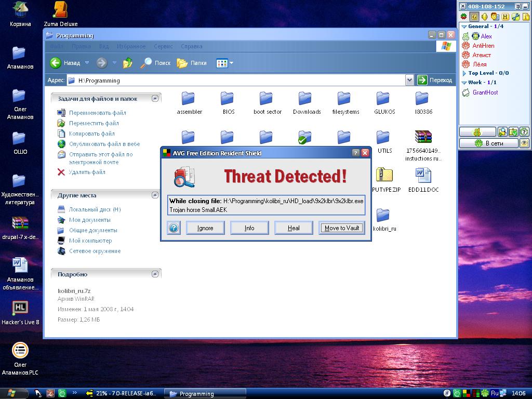Open the Избранное menu
This screenshot has height=399, width=532.
131,46
